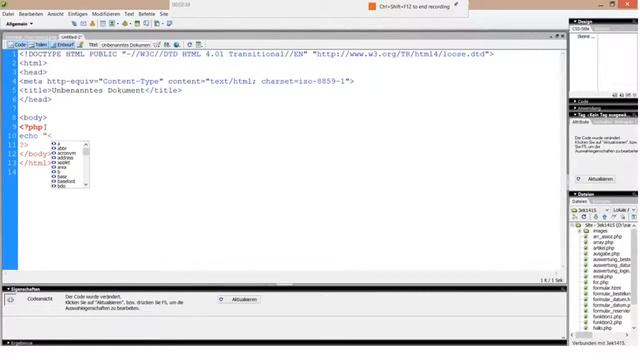This screenshot has height=360, width=640.
Task: Open the Text menu
Action: point(129,14)
